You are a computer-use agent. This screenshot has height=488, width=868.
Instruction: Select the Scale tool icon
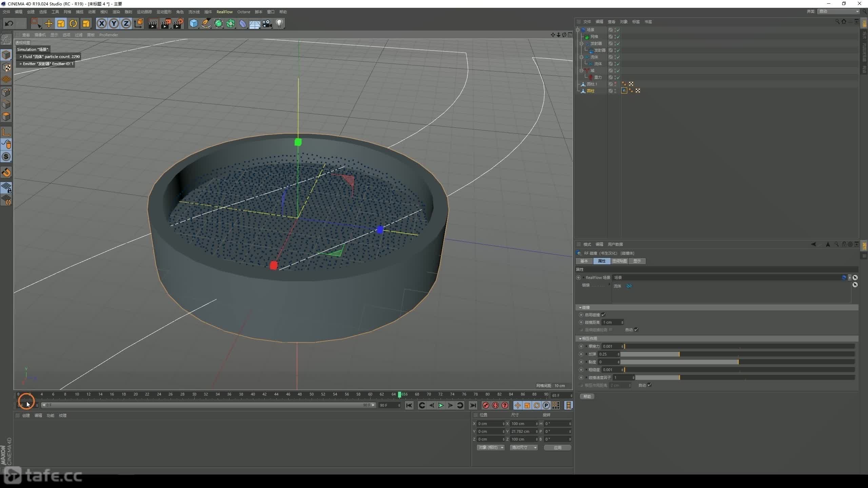pos(61,23)
